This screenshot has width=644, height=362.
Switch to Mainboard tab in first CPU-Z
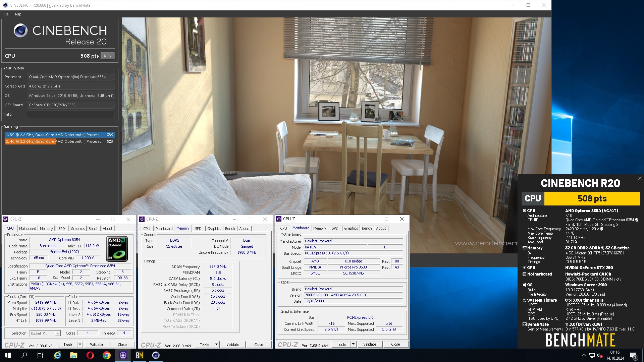(x=28, y=229)
